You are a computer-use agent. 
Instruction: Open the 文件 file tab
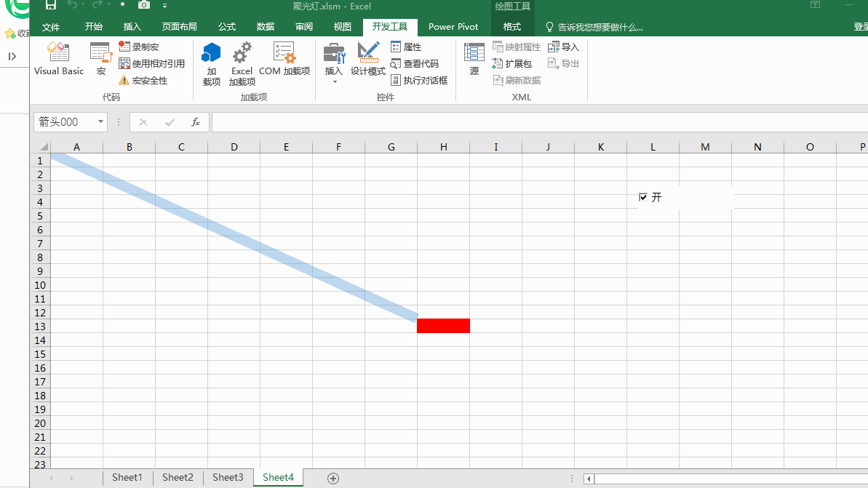click(51, 27)
